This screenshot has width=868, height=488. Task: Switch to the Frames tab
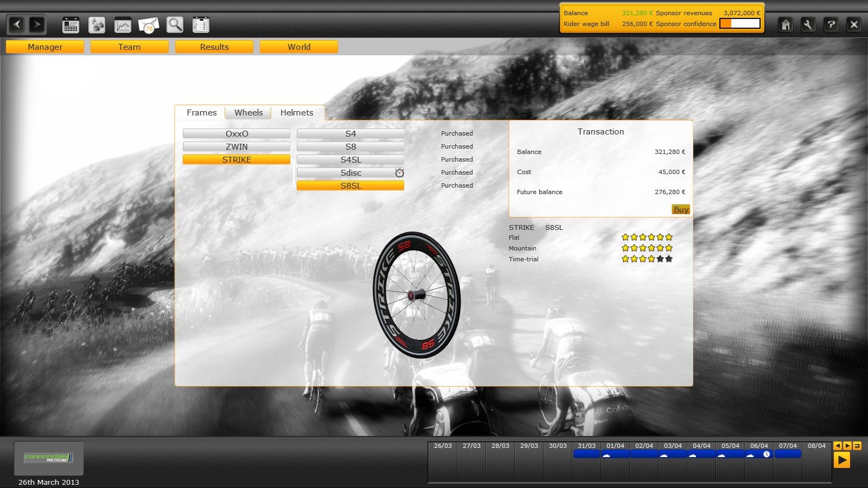[x=201, y=113]
